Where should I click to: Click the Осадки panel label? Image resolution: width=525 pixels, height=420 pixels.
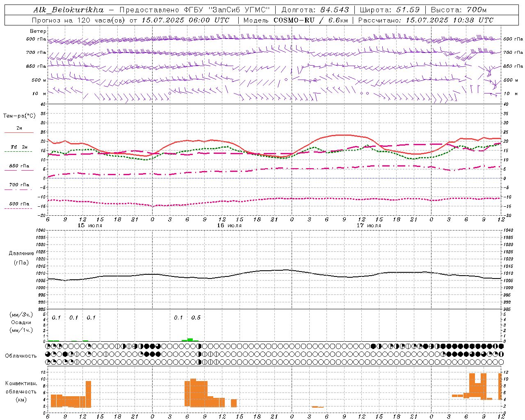coord(21,322)
